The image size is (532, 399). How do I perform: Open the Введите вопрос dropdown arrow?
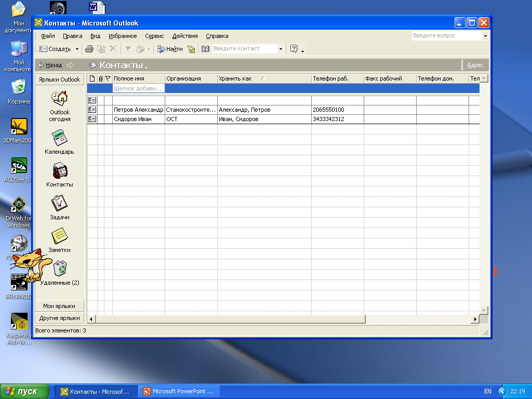tap(485, 36)
